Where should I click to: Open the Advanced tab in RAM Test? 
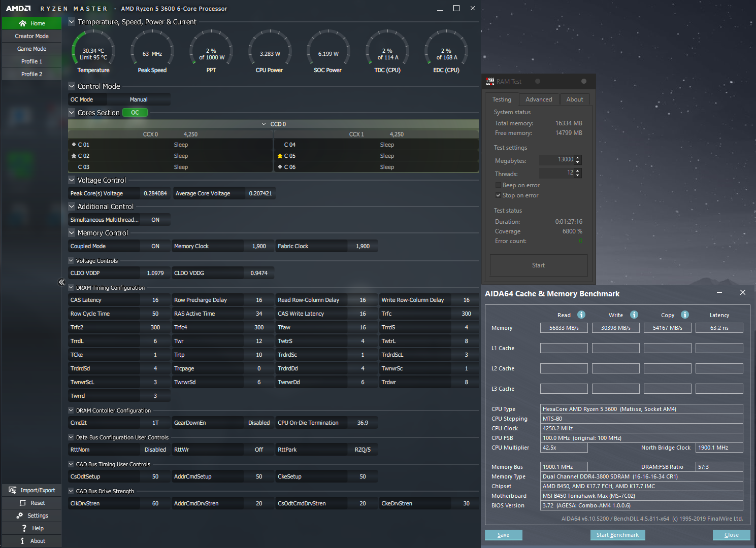539,99
